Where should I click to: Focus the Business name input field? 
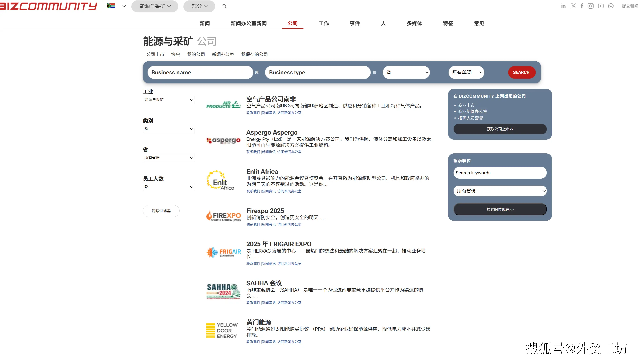[200, 73]
